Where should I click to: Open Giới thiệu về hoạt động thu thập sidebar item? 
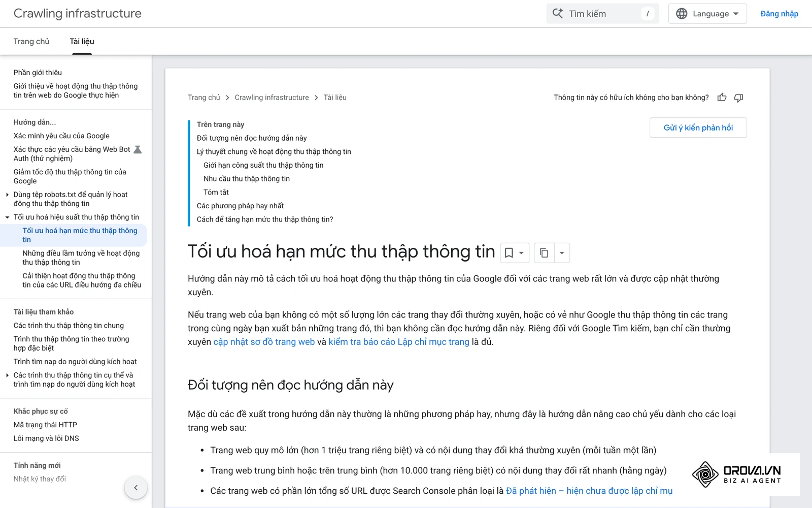click(x=76, y=91)
